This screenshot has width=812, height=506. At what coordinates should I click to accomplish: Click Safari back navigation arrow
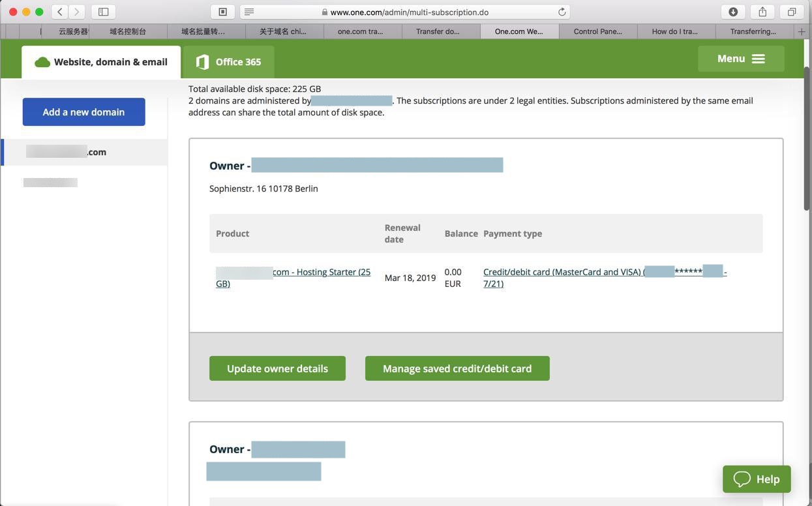pyautogui.click(x=60, y=12)
